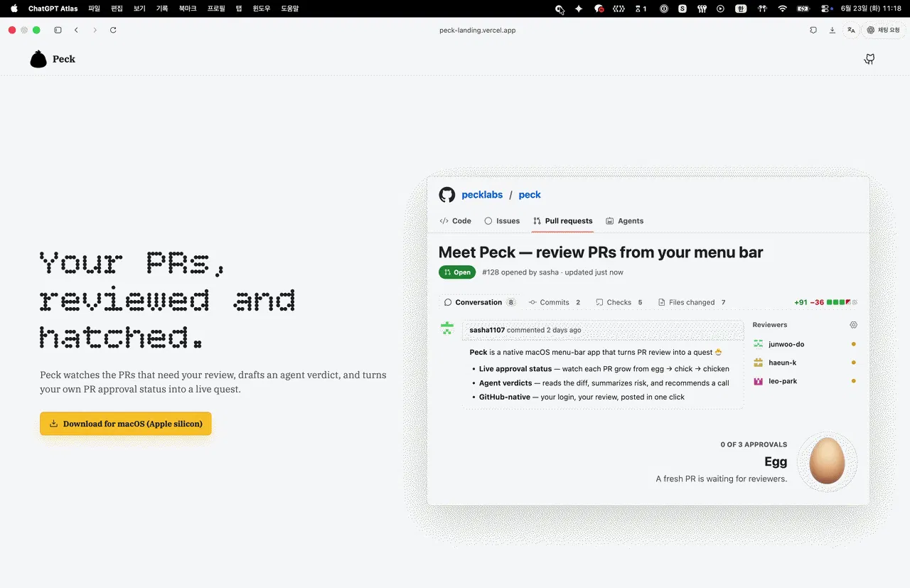Toggle the browser sidebar panel icon
This screenshot has height=588, width=910.
[x=58, y=30]
